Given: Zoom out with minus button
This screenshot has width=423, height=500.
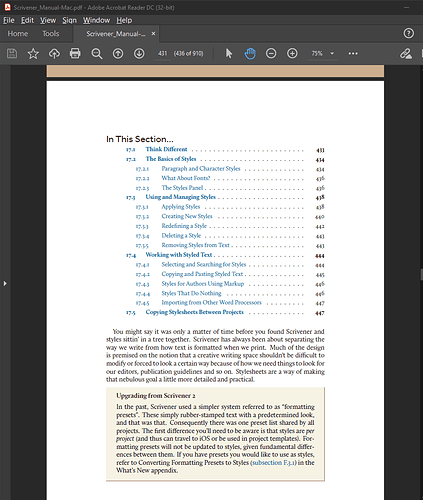Looking at the screenshot, I should (271, 53).
